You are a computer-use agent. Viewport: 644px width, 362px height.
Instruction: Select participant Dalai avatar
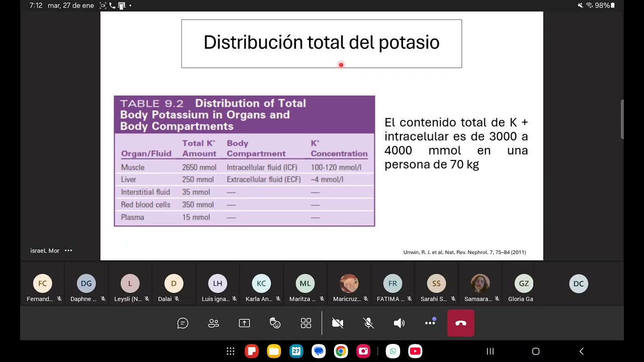point(174,284)
